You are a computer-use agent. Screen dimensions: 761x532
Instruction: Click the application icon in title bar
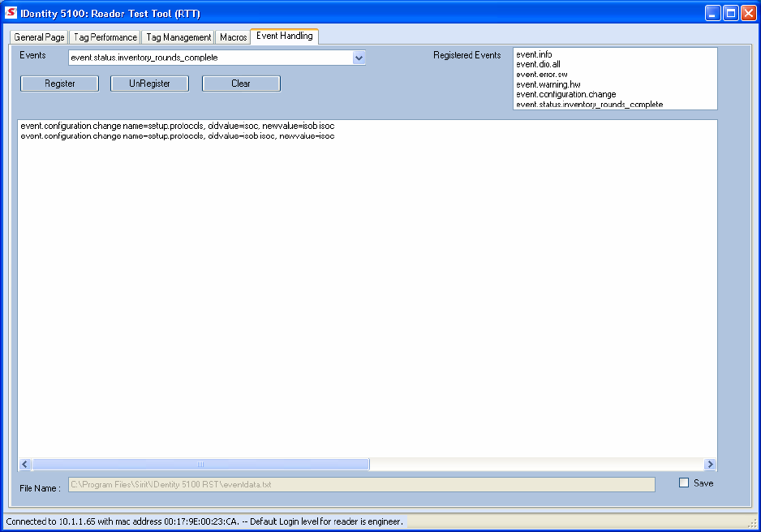click(x=11, y=13)
